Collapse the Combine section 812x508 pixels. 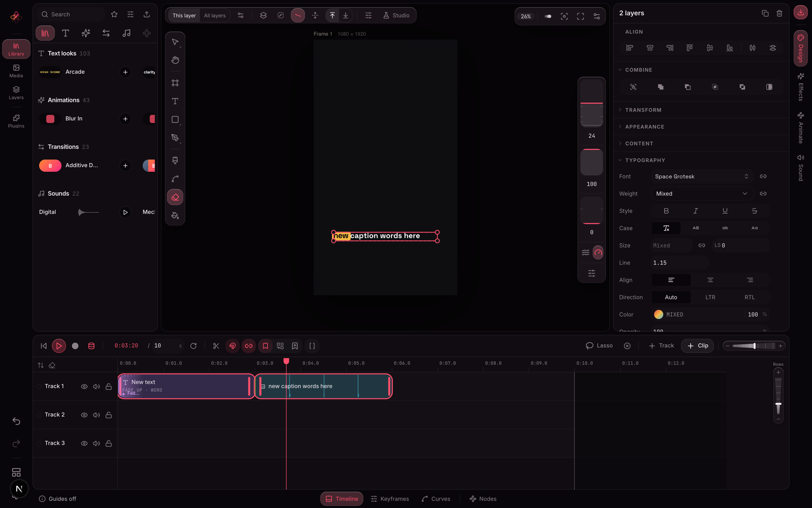pos(638,70)
